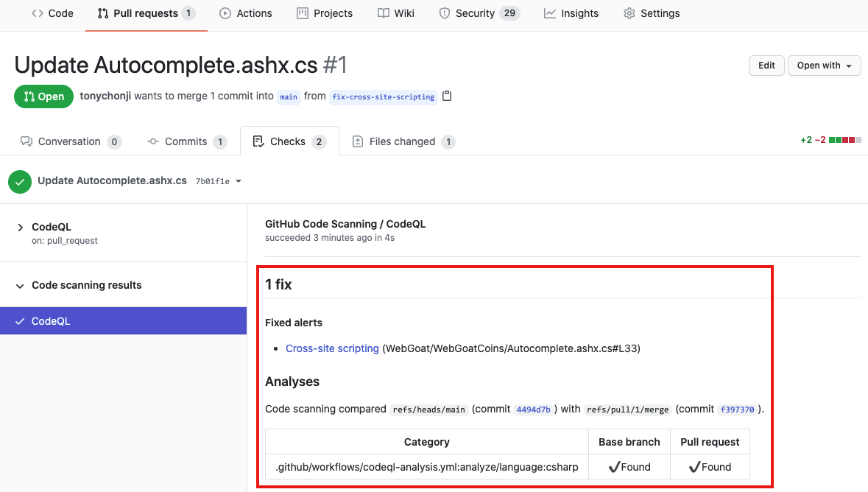The height and width of the screenshot is (492, 868).
Task: Click the Edit title button
Action: 766,66
